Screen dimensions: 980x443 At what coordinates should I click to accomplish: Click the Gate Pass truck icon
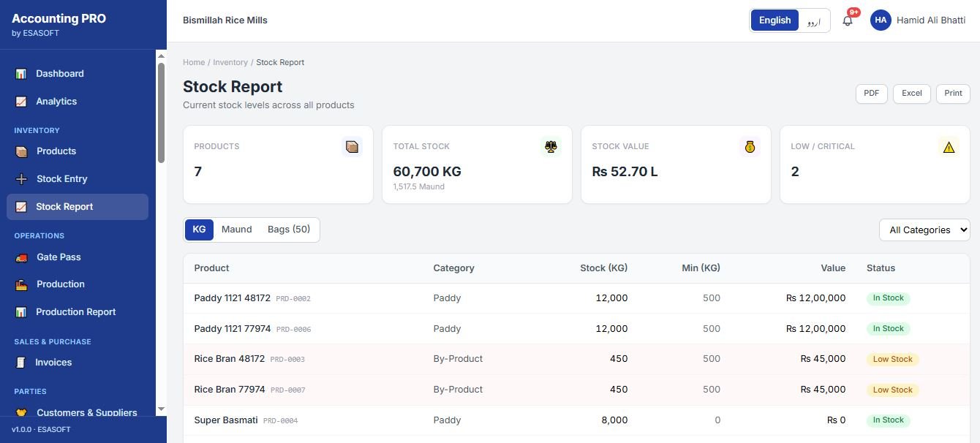click(x=21, y=257)
